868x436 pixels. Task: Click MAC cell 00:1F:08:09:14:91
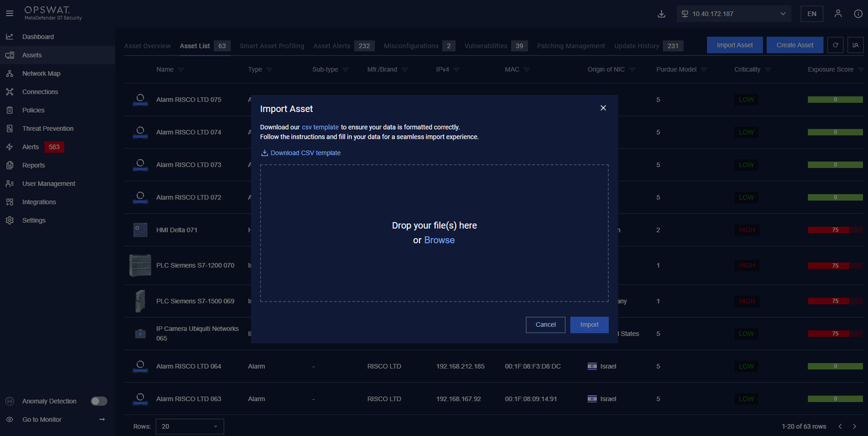click(531, 399)
